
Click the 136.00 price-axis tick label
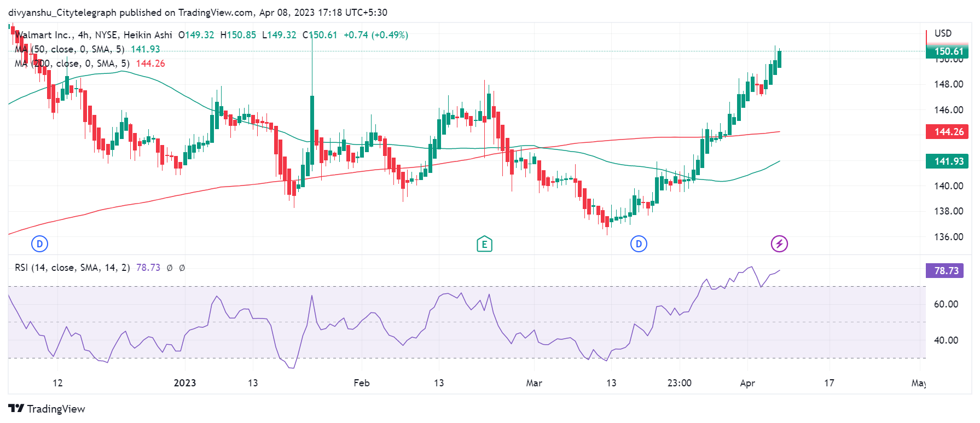(x=949, y=237)
